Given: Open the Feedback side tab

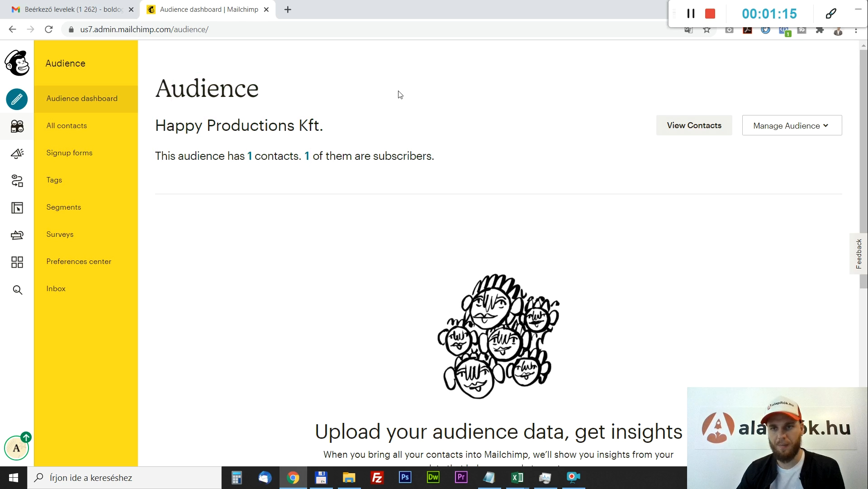Looking at the screenshot, I should point(859,254).
